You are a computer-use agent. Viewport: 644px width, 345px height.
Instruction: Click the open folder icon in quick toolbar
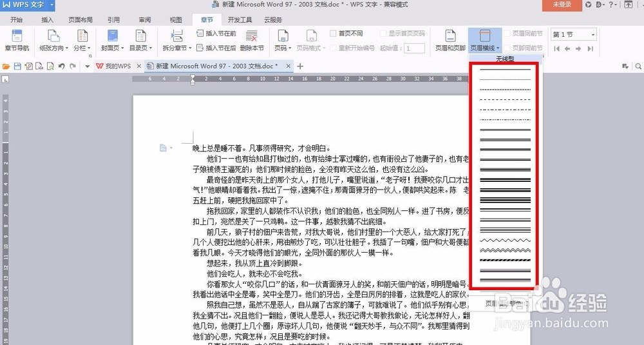[6, 66]
